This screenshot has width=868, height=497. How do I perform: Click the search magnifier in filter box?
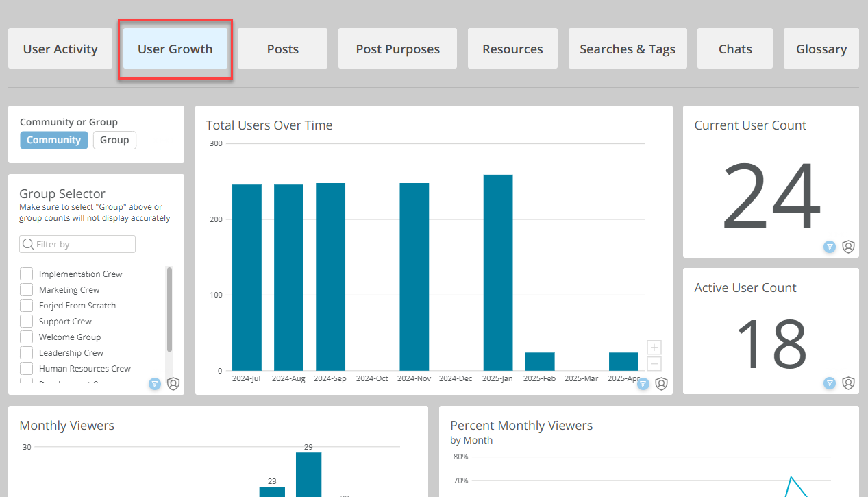coord(28,244)
